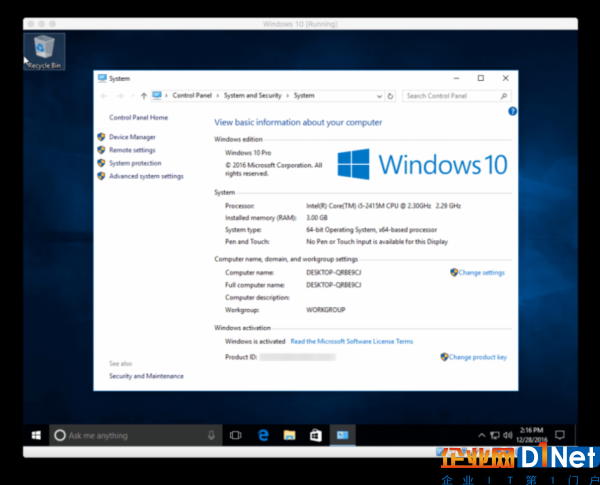Click Change settings for computer name

click(x=481, y=273)
